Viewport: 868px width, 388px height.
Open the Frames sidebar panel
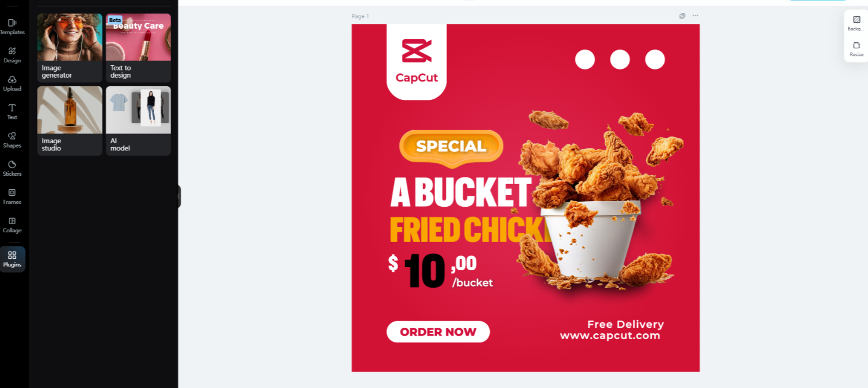click(12, 196)
